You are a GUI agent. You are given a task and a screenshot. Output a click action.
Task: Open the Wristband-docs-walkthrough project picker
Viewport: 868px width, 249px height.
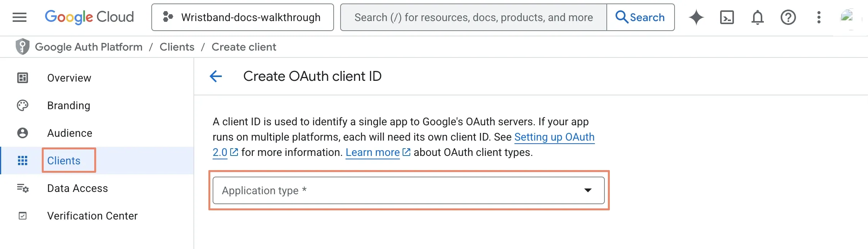click(242, 17)
